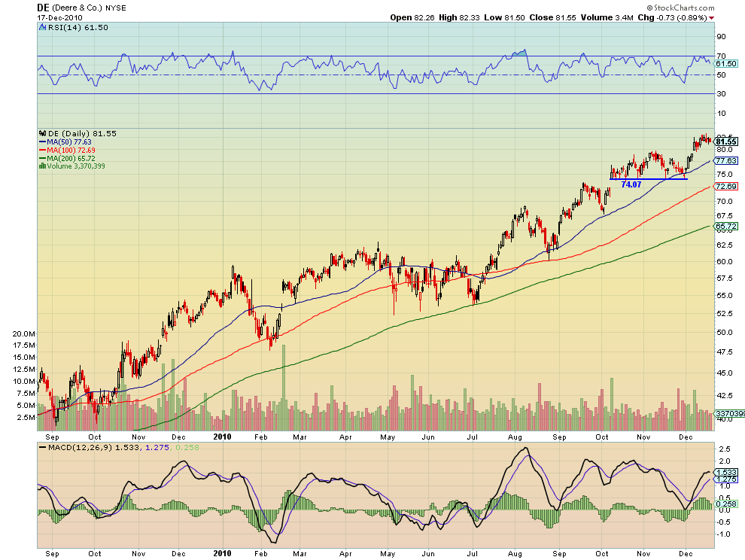
Task: Click the Dec label at right of MACD axis
Action: coord(686,554)
